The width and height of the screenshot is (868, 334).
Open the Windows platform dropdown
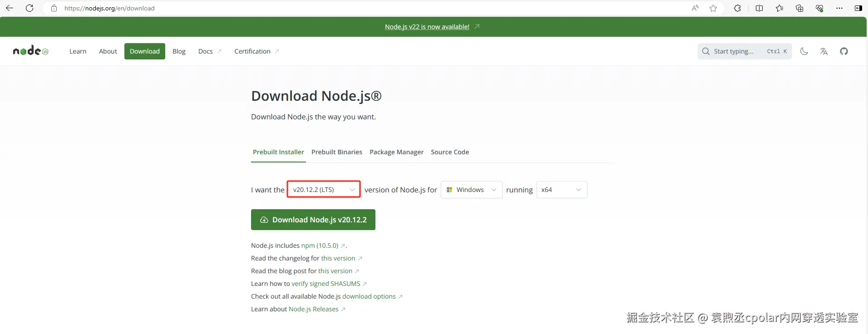pyautogui.click(x=471, y=190)
